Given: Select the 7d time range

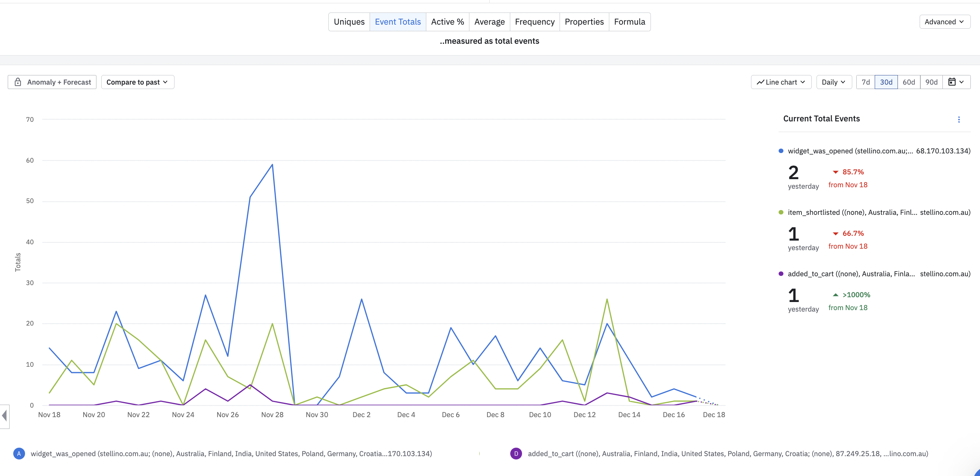Looking at the screenshot, I should [x=866, y=82].
